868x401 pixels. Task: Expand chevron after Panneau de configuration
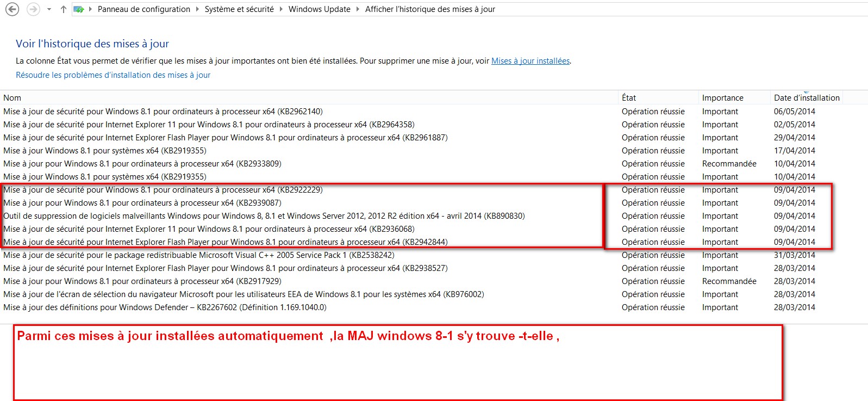tap(197, 9)
